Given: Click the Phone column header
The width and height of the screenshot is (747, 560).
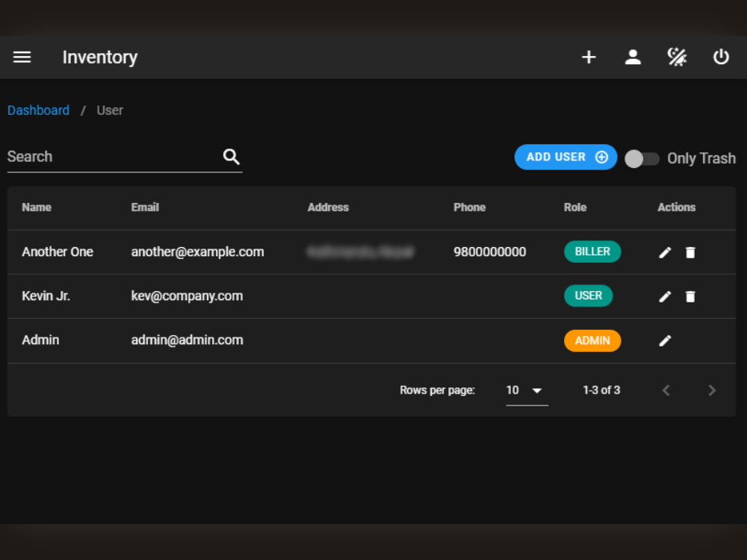Looking at the screenshot, I should [x=469, y=208].
